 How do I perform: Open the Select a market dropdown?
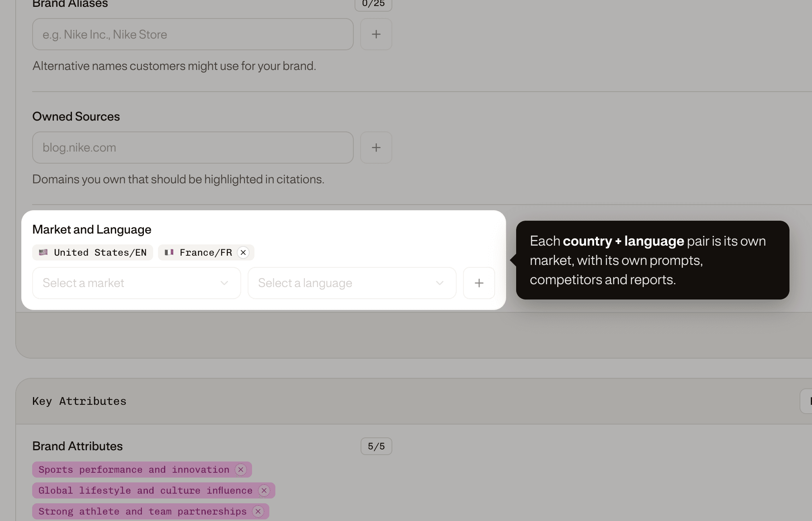pyautogui.click(x=137, y=283)
